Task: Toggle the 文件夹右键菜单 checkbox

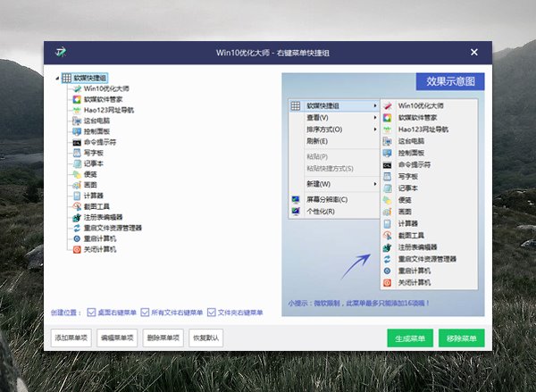Action: tap(212, 313)
